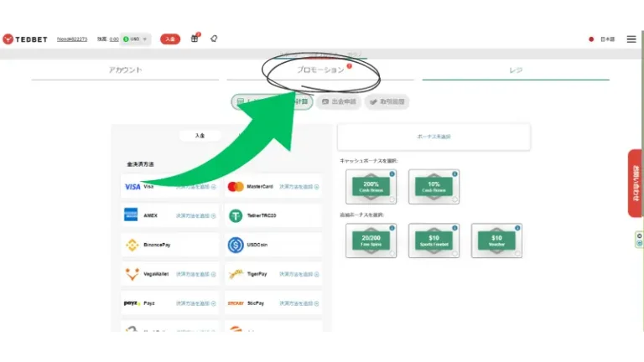This screenshot has width=644, height=362.
Task: Choose the Payz logo
Action: click(x=132, y=303)
